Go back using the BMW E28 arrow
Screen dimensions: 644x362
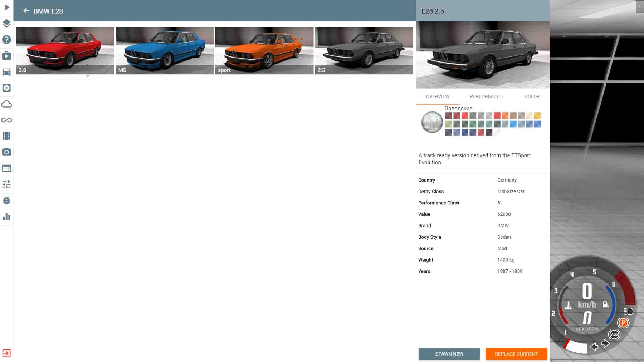pyautogui.click(x=26, y=11)
